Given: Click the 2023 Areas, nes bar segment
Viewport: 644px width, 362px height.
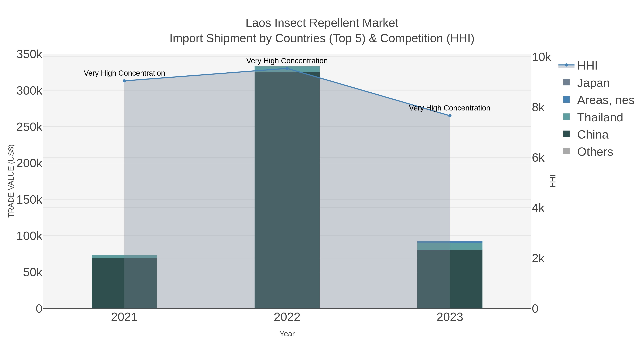Looking at the screenshot, I should point(450,242).
